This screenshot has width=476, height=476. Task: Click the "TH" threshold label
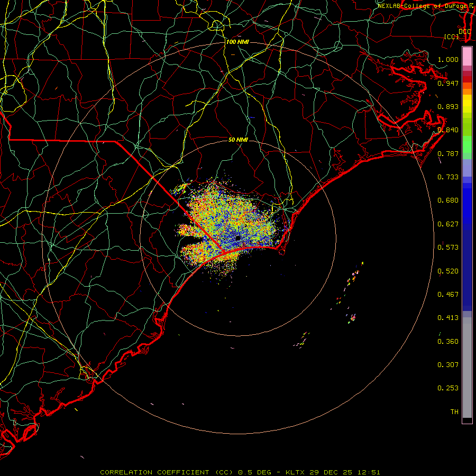point(454,412)
